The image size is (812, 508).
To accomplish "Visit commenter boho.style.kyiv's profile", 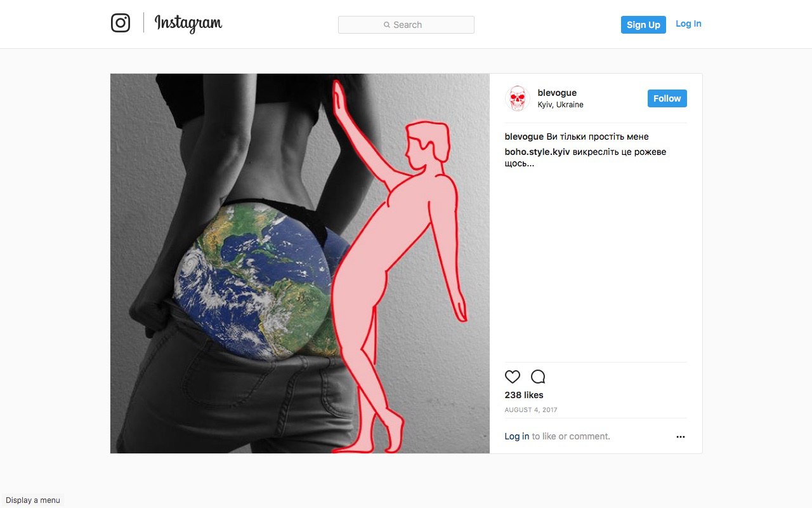I will (537, 152).
